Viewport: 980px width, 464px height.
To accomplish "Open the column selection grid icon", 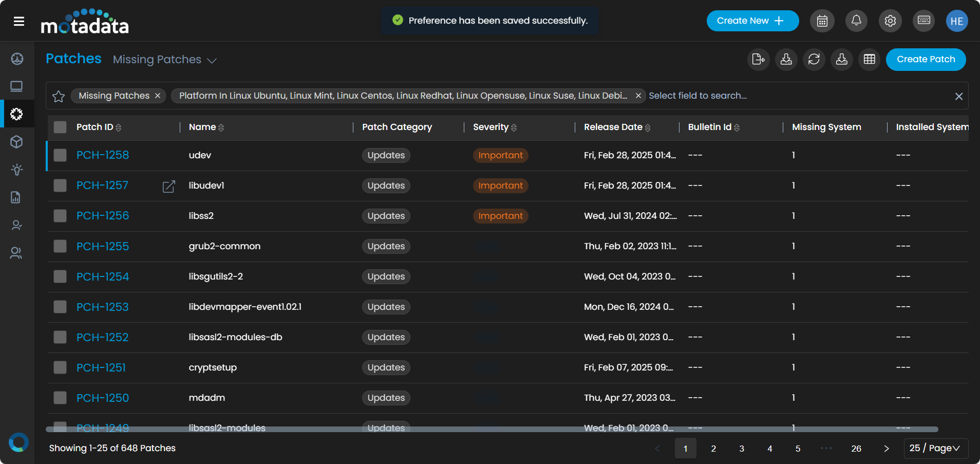I will pyautogui.click(x=869, y=60).
